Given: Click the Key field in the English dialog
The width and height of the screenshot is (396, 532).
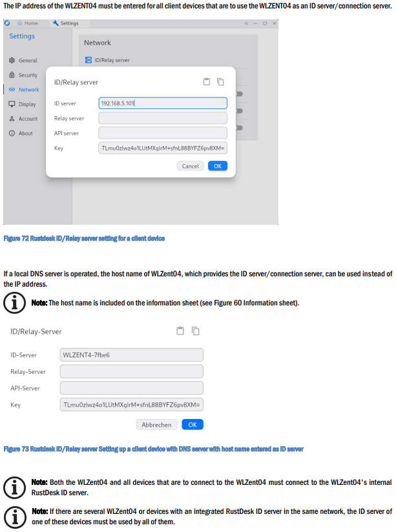Looking at the screenshot, I should tap(163, 148).
